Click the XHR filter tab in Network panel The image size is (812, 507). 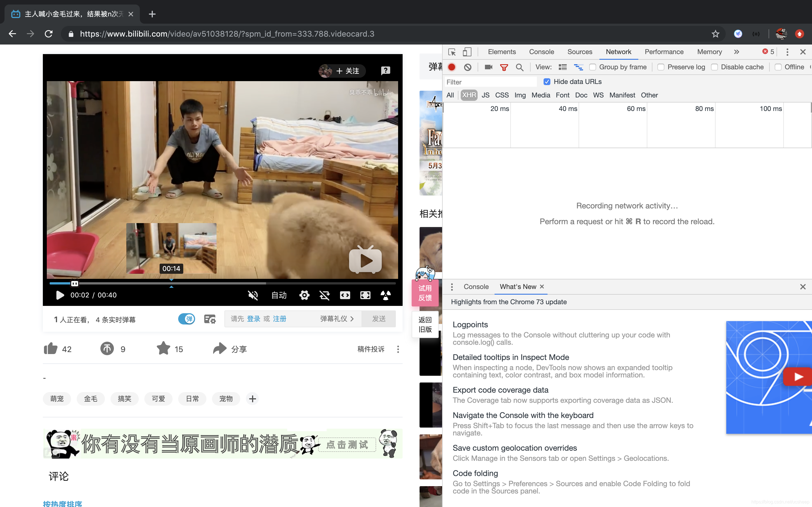coord(469,95)
